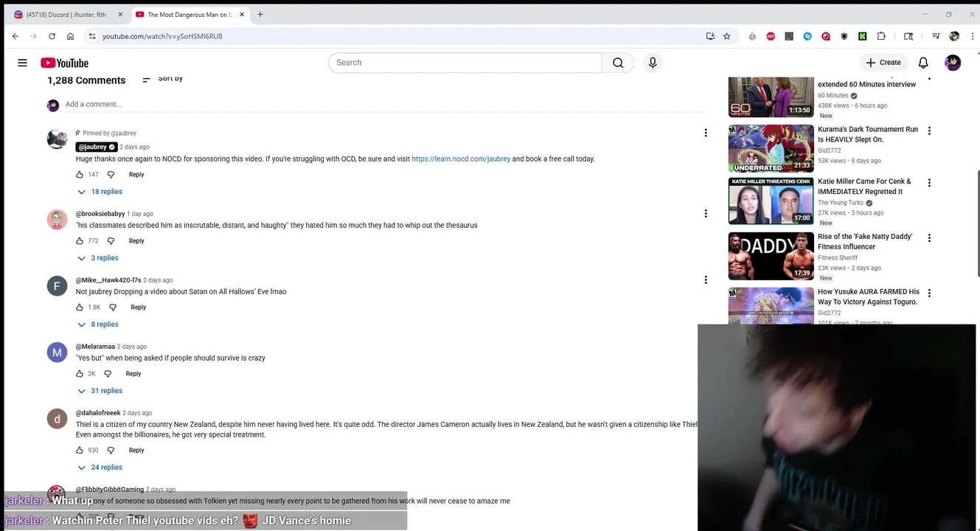Open browser home page button

click(x=70, y=36)
